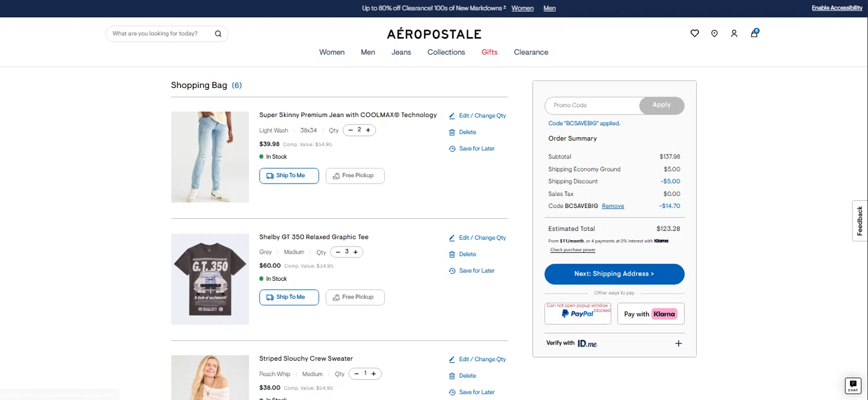Click Super Skinny Premium Jean product title
This screenshot has width=868, height=400.
click(348, 115)
